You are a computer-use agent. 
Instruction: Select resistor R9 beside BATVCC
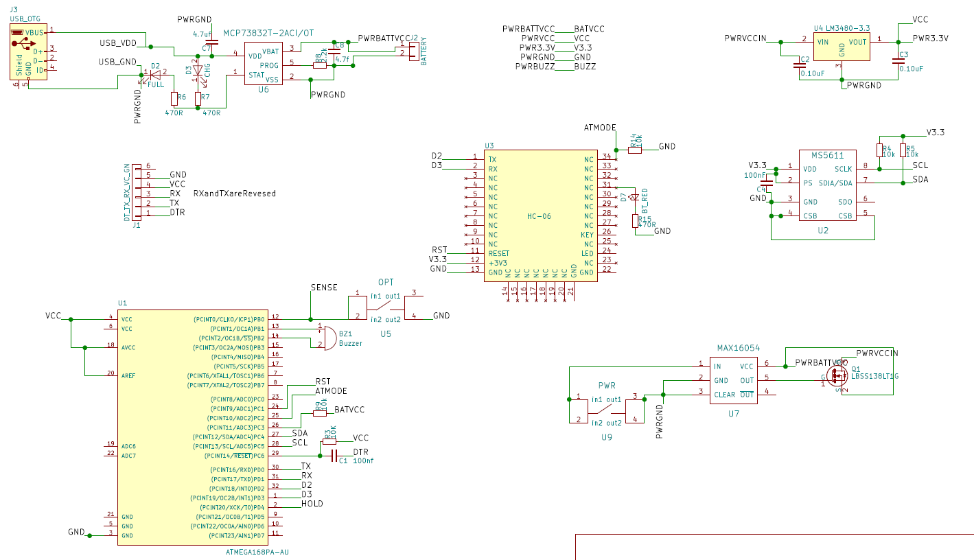coord(320,414)
